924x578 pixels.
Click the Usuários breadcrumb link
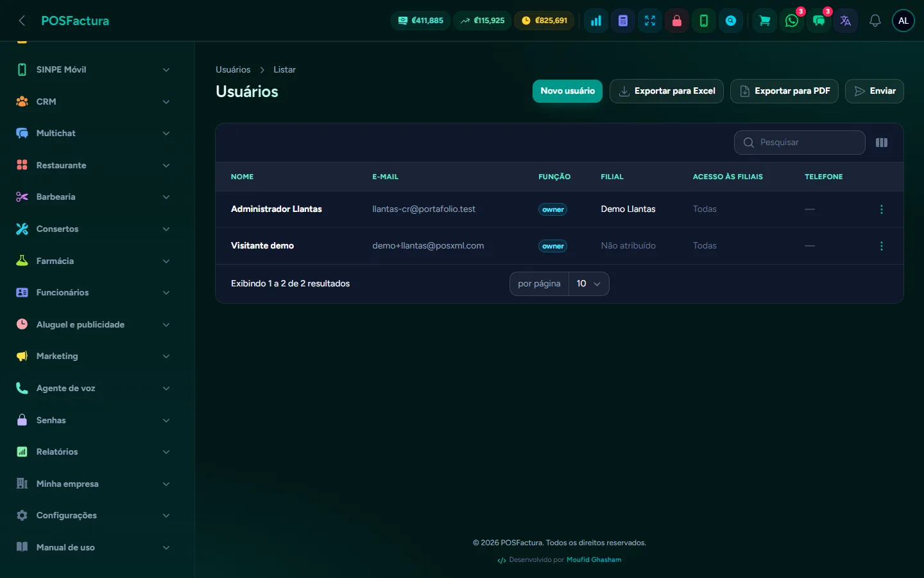pos(233,69)
